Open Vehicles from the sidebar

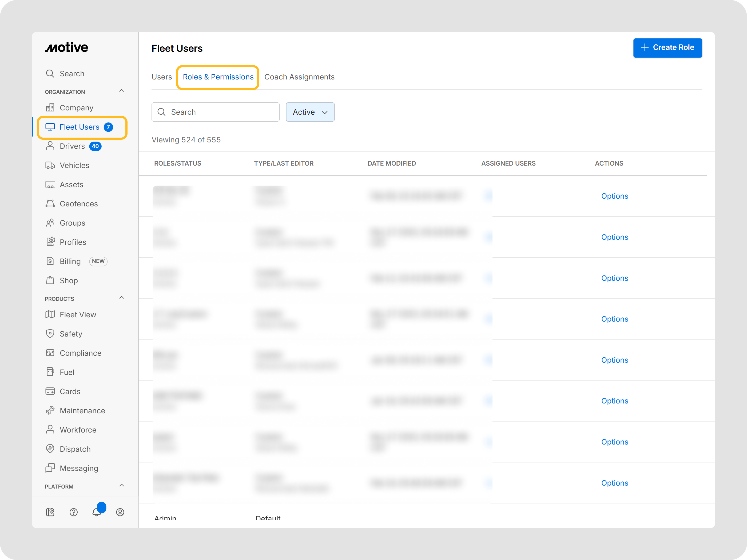(74, 165)
